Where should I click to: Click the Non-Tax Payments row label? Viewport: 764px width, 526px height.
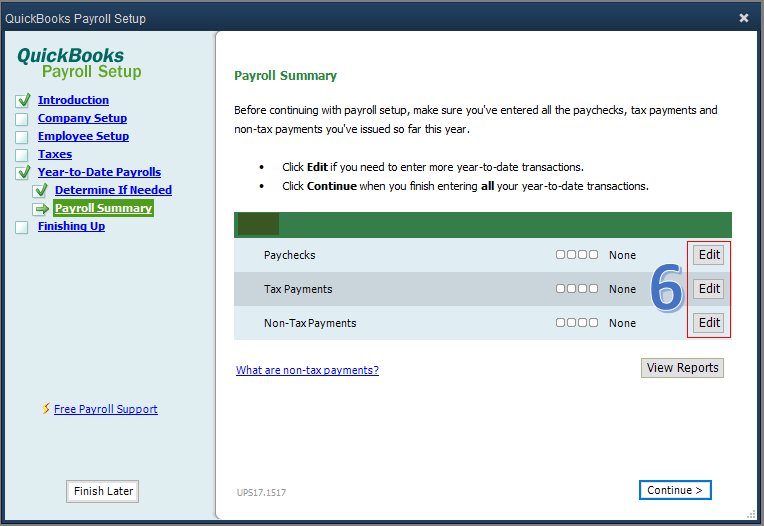click(310, 323)
